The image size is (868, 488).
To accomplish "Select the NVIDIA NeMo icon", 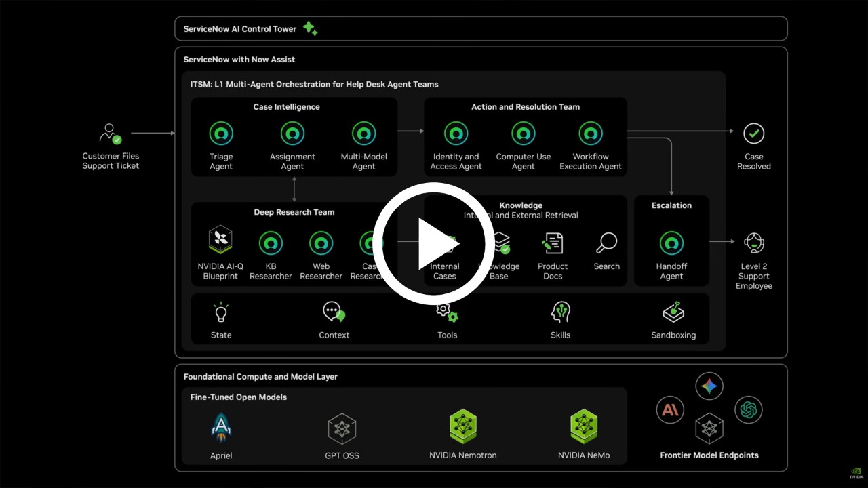I will pyautogui.click(x=584, y=426).
